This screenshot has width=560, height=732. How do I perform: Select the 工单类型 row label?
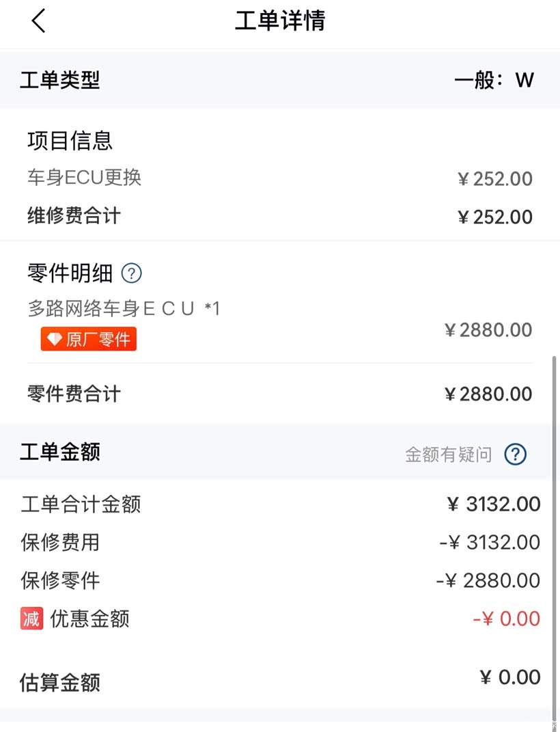click(x=60, y=80)
